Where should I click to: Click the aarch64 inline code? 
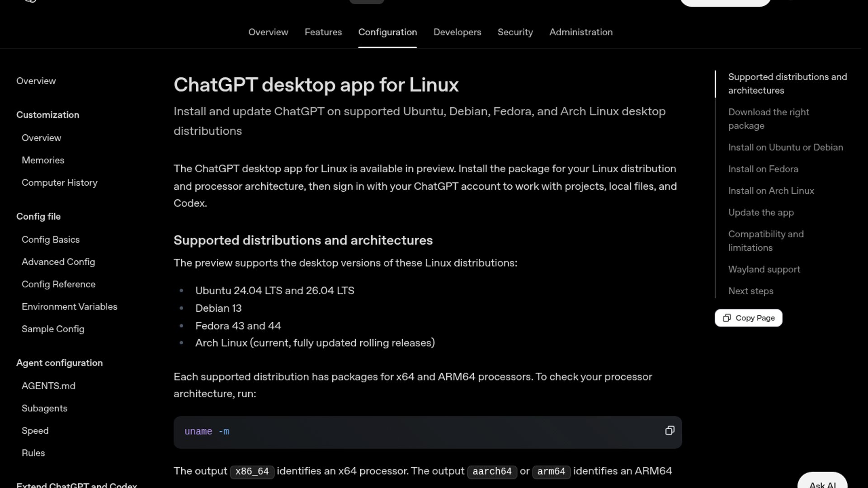492,471
